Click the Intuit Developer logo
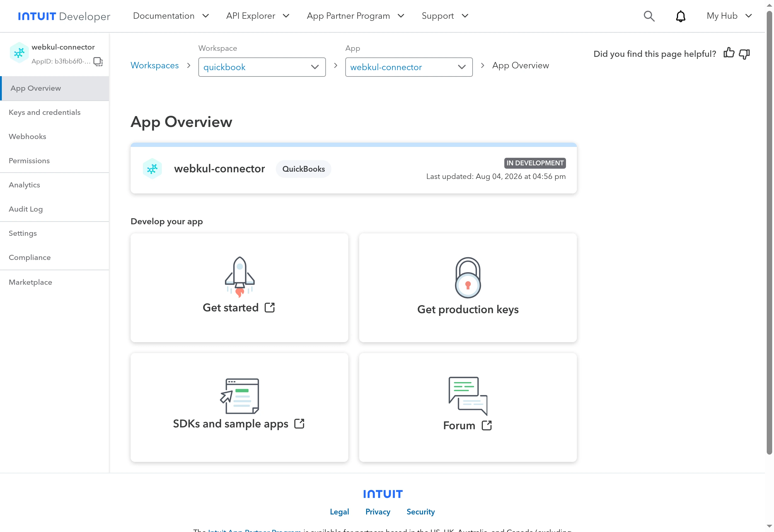774x532 pixels. (64, 16)
